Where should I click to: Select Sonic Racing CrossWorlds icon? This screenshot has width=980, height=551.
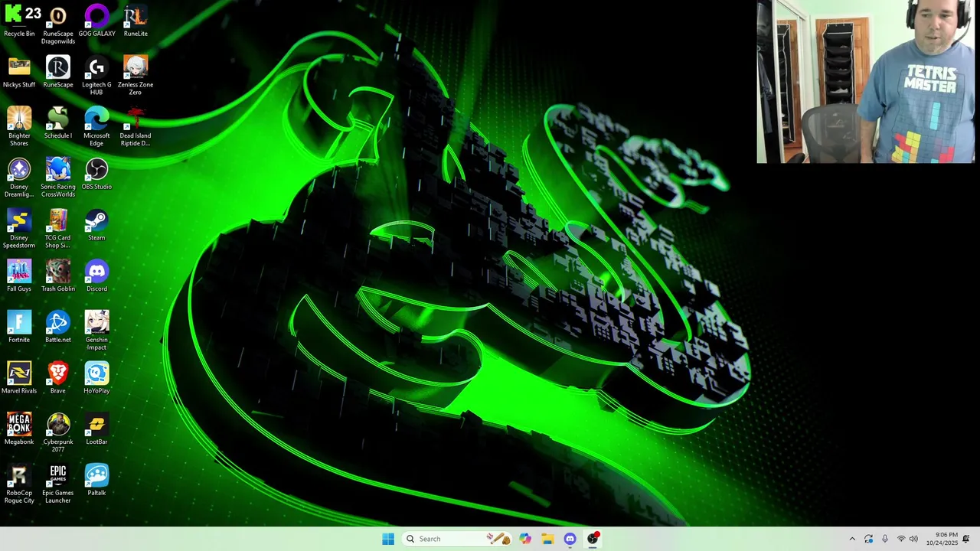coord(58,178)
